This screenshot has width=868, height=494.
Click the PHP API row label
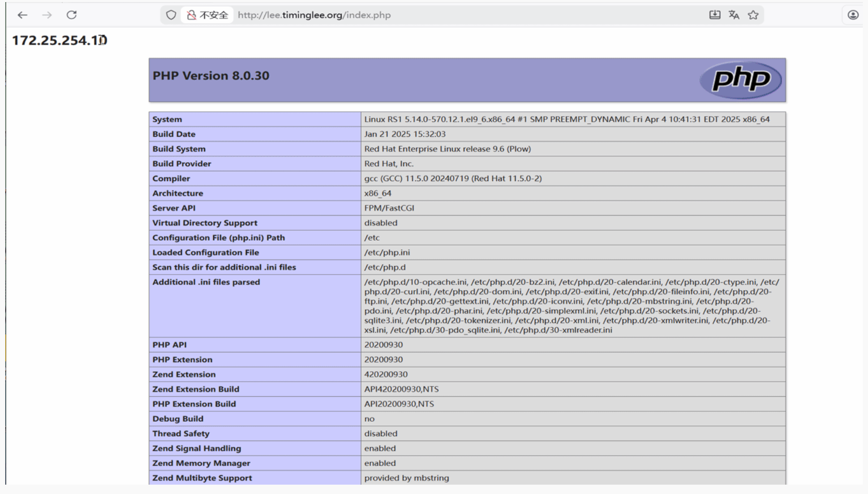coord(169,345)
